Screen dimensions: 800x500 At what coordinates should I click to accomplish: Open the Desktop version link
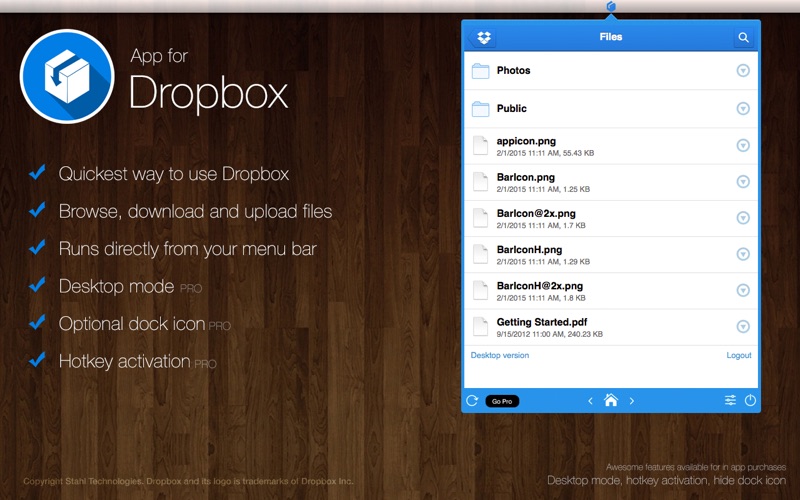pyautogui.click(x=499, y=355)
